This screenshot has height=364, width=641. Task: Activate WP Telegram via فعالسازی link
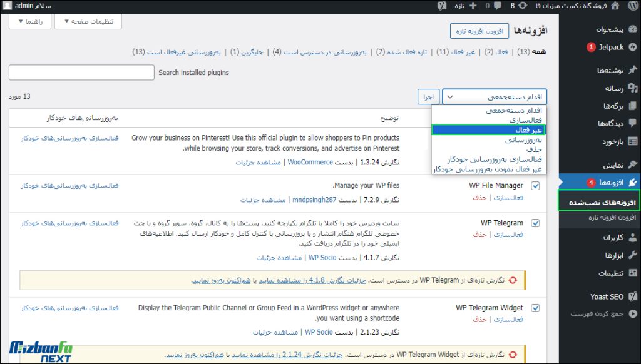click(508, 235)
